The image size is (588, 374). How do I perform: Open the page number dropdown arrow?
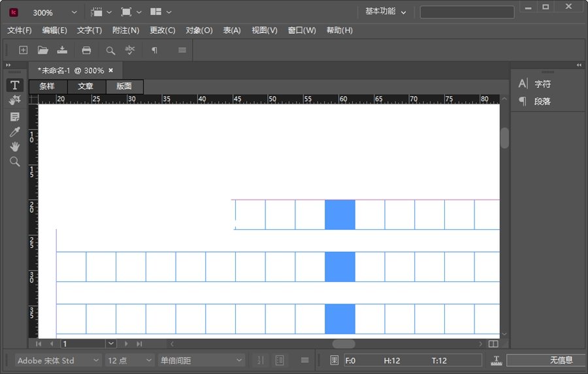click(111, 343)
